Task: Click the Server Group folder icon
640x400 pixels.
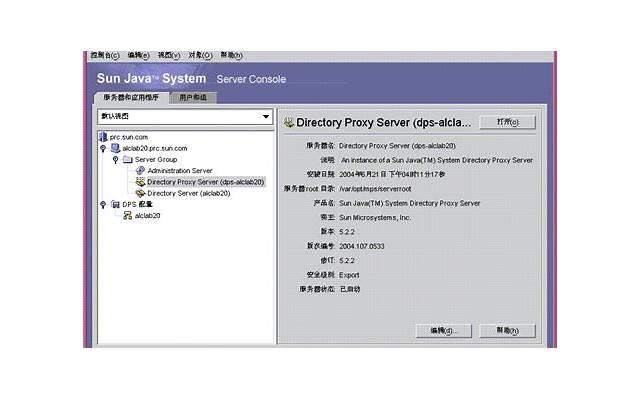Action: (127, 159)
